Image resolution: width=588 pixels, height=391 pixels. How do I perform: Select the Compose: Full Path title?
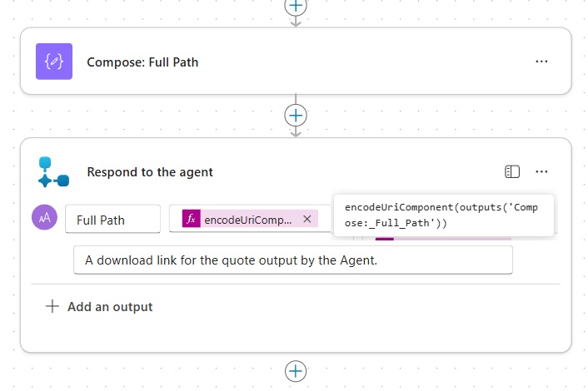(142, 62)
